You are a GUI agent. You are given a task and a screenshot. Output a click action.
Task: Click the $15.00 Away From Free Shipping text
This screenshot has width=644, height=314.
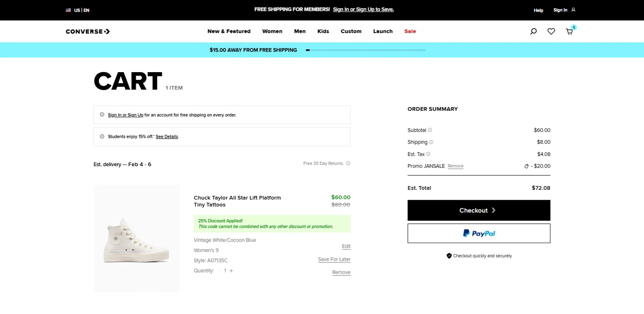click(253, 50)
